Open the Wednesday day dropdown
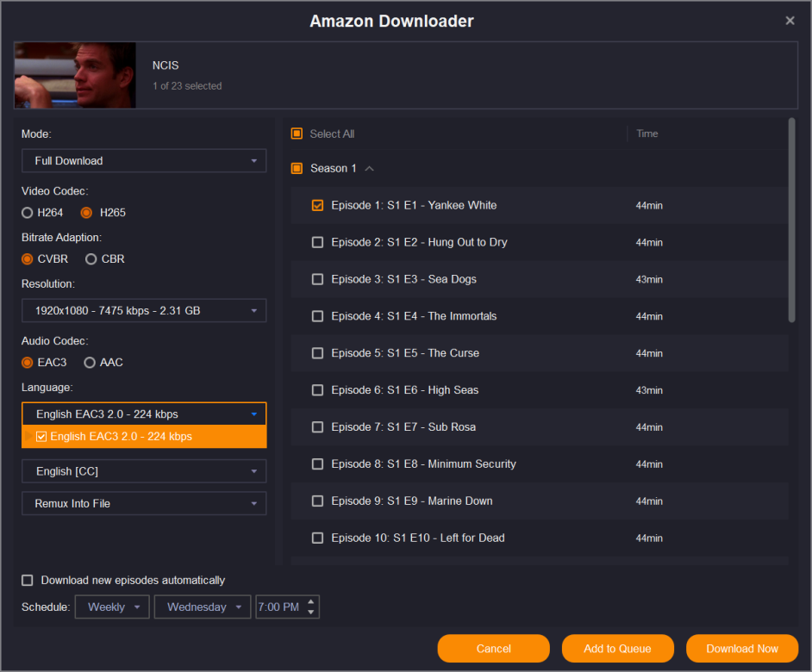Screen dimensions: 812x672 tap(203, 607)
